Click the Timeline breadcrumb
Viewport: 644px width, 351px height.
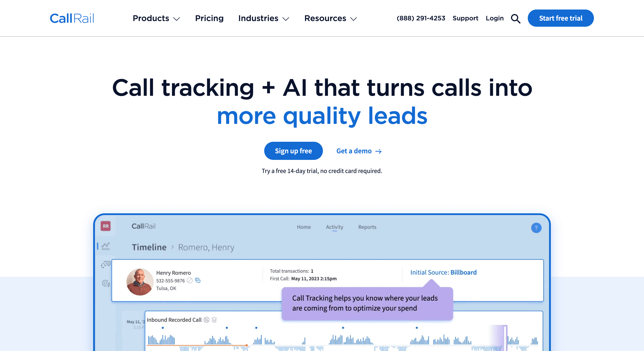[x=149, y=247]
